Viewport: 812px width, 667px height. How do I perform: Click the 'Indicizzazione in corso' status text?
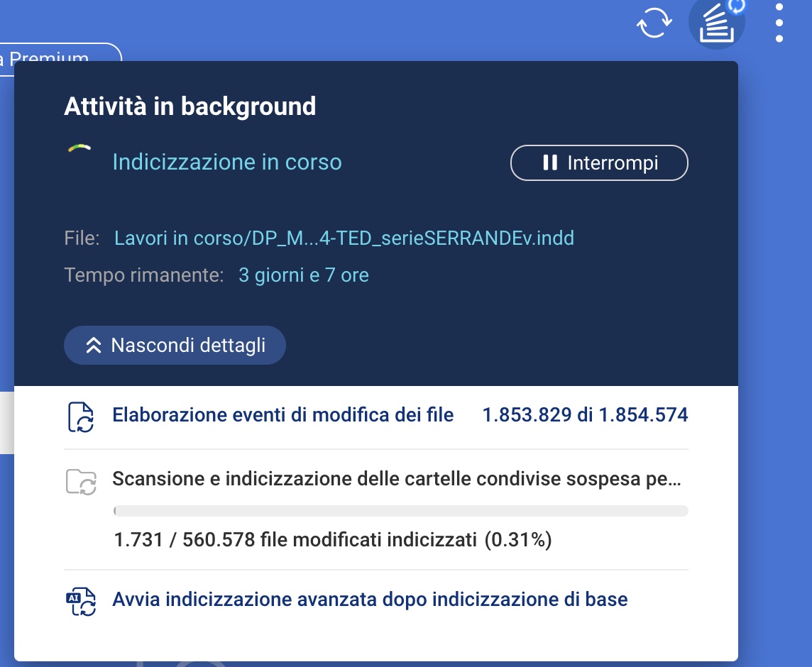(x=227, y=162)
